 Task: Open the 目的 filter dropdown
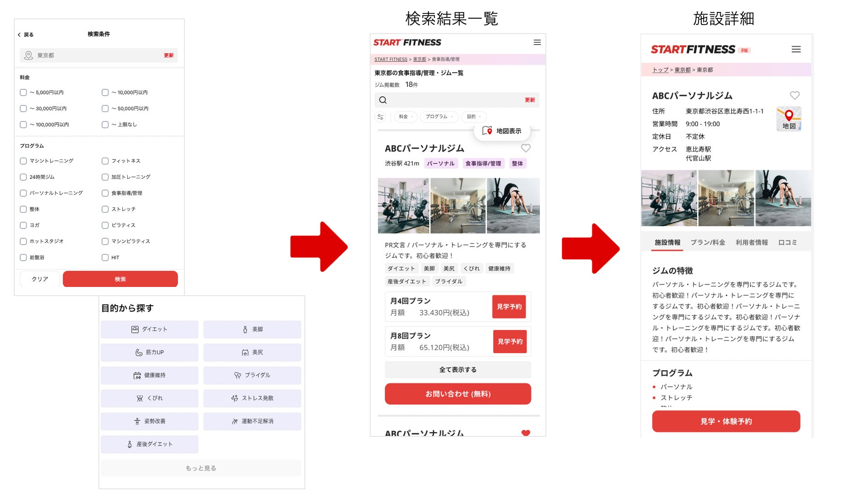[x=474, y=117]
